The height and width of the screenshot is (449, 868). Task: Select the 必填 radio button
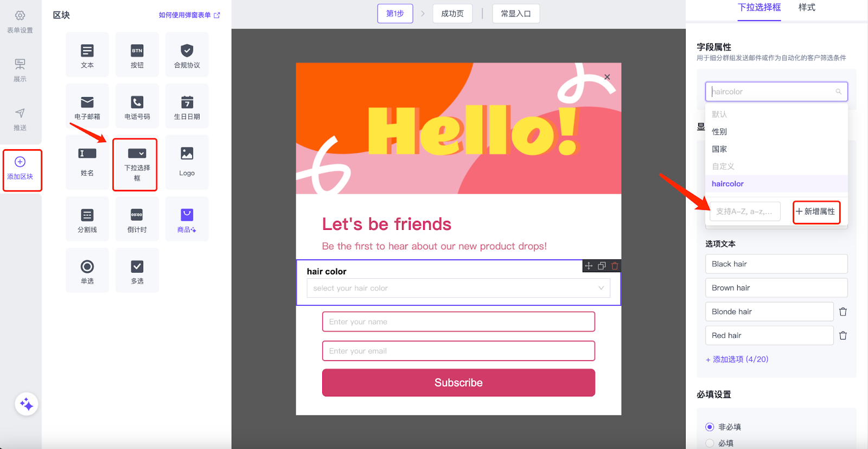coord(710,443)
